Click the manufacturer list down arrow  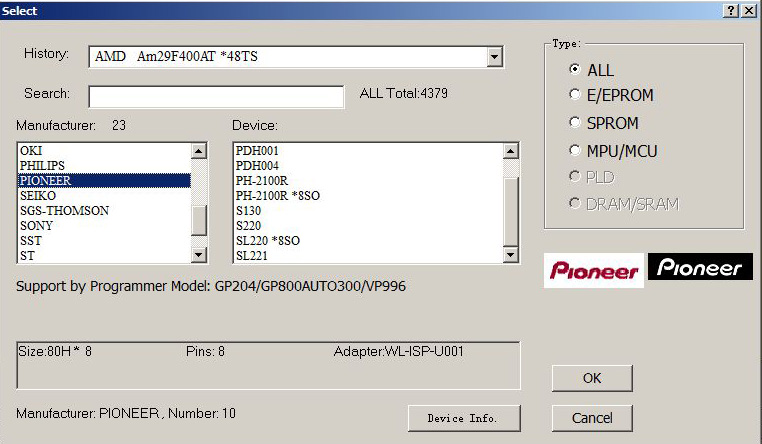[199, 254]
